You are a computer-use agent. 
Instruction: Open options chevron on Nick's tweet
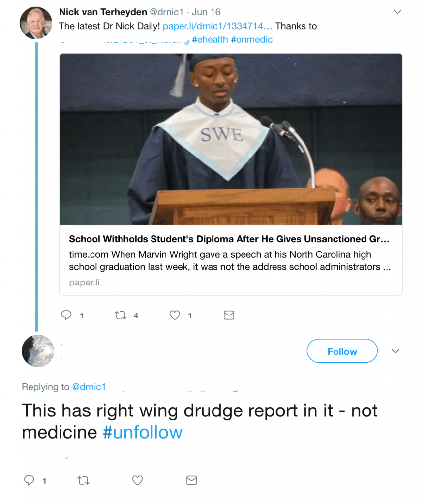(x=397, y=12)
